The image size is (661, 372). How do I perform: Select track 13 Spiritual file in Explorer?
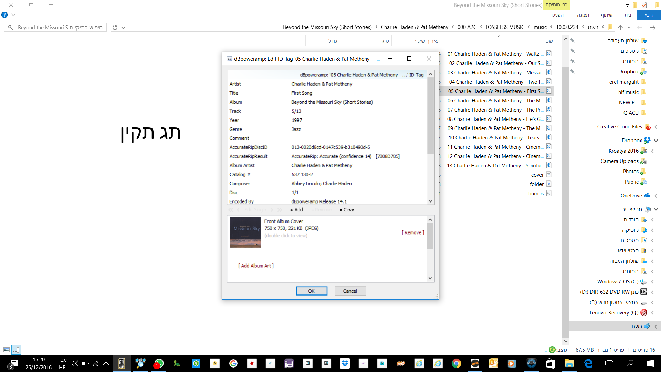(x=499, y=165)
